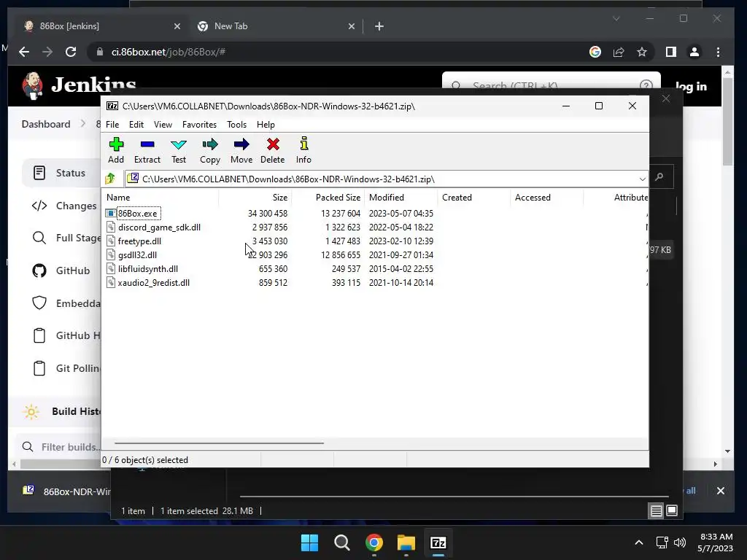Open File Explorer from the taskbar
Viewport: 747px width, 560px height.
[406, 542]
